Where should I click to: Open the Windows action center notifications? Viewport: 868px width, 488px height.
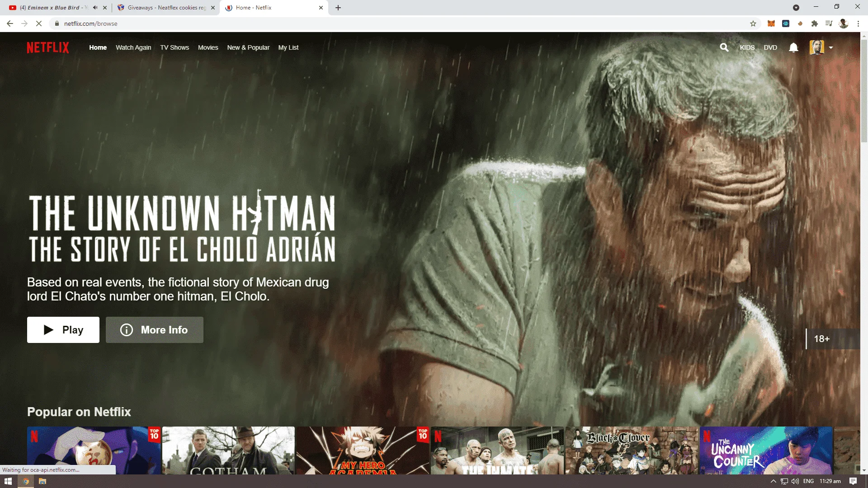click(x=853, y=481)
